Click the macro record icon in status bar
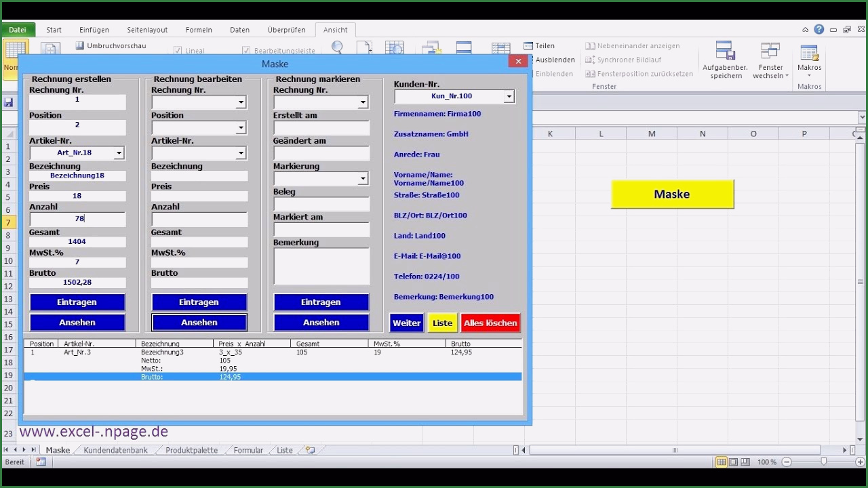The height and width of the screenshot is (488, 868). pos(41,462)
